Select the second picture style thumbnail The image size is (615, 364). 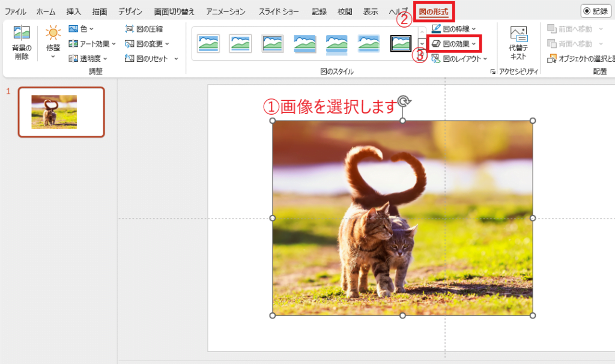coord(240,43)
